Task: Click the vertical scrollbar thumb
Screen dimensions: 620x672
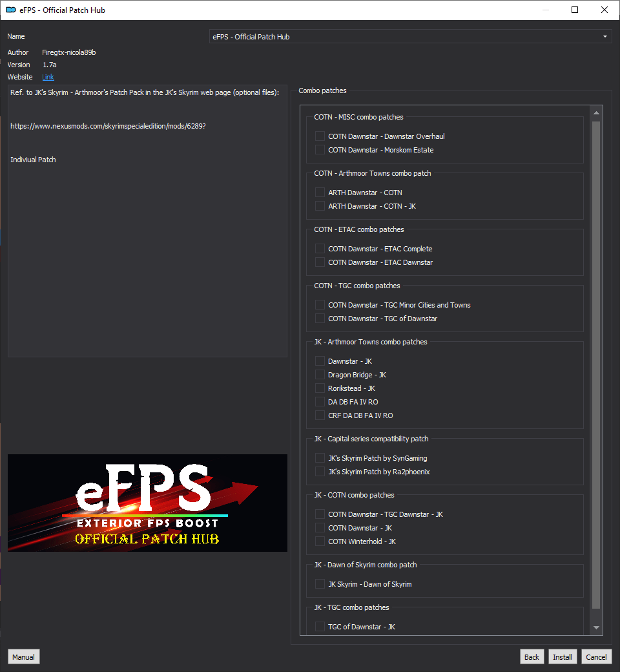Action: [596, 364]
